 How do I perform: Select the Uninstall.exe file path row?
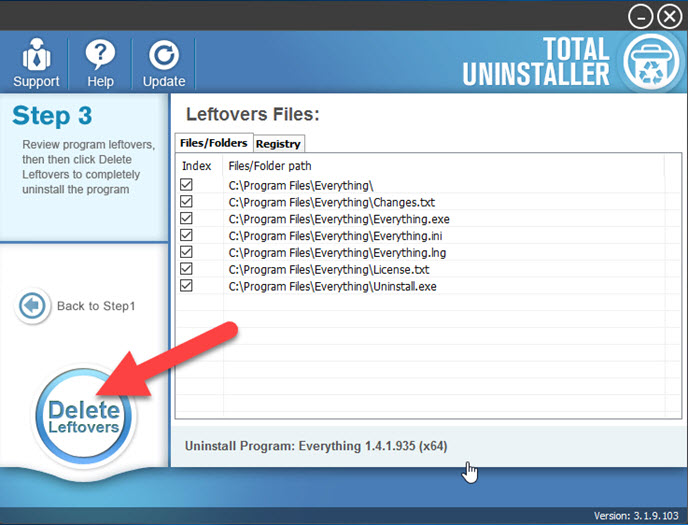click(333, 286)
